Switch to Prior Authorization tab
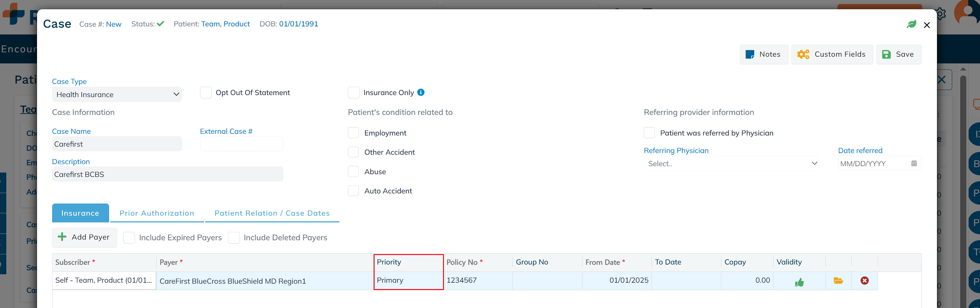980x308 pixels. point(157,213)
